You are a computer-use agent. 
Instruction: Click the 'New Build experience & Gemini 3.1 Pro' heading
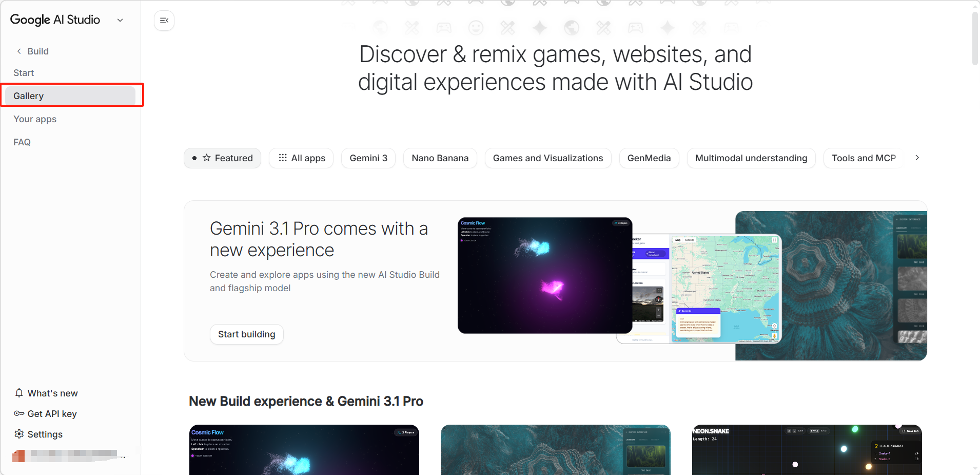306,402
